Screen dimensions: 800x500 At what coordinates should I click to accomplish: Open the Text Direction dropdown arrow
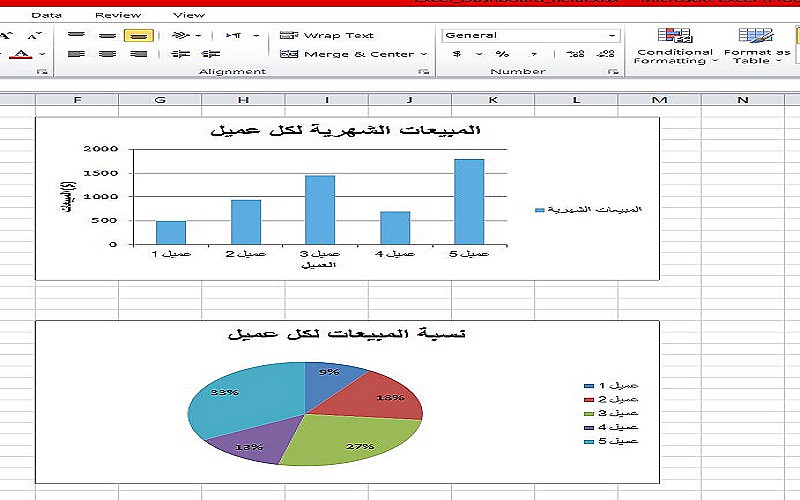pos(256,36)
